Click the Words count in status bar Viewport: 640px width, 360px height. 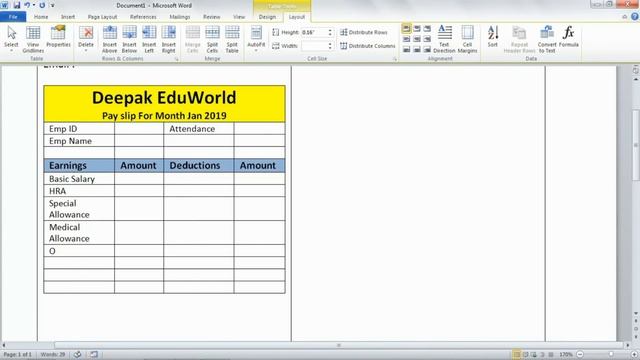[53, 354]
